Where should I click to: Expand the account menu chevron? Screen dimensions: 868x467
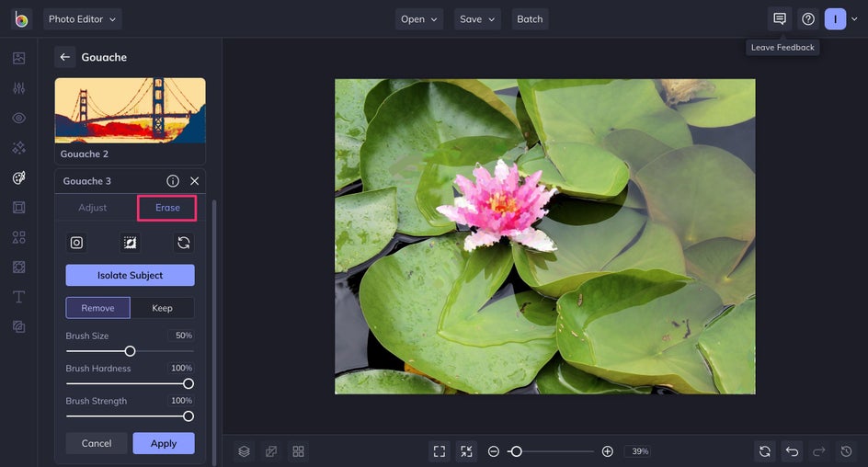click(x=854, y=19)
